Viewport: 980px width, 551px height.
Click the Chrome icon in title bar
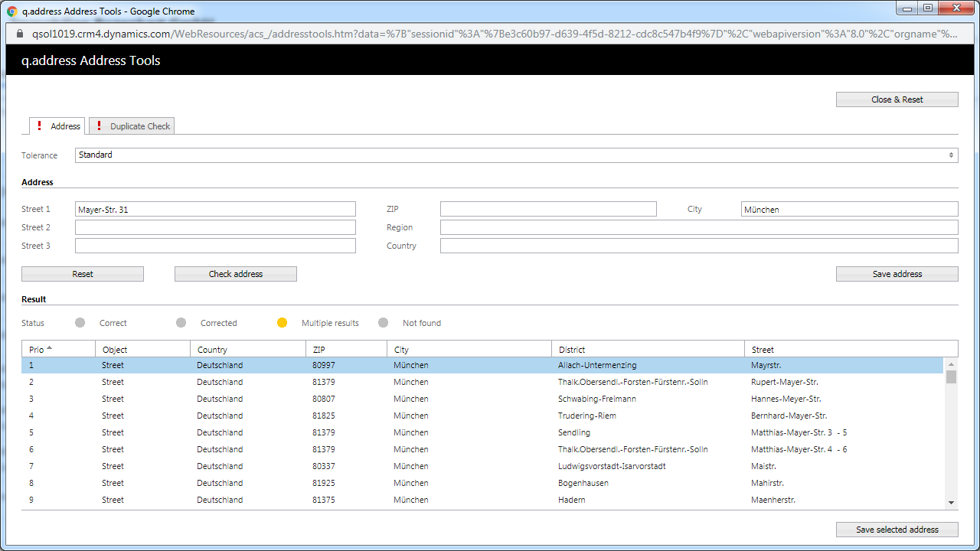click(12, 11)
